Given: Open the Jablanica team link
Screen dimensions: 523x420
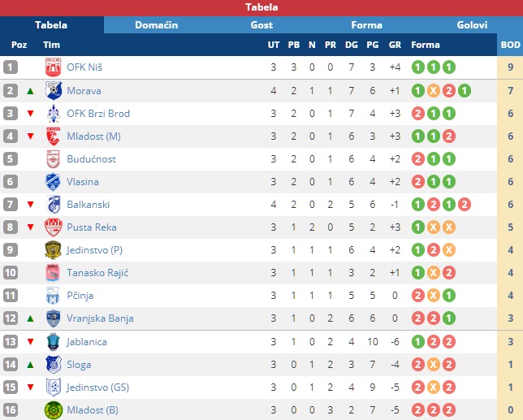Looking at the screenshot, I should pyautogui.click(x=87, y=342).
